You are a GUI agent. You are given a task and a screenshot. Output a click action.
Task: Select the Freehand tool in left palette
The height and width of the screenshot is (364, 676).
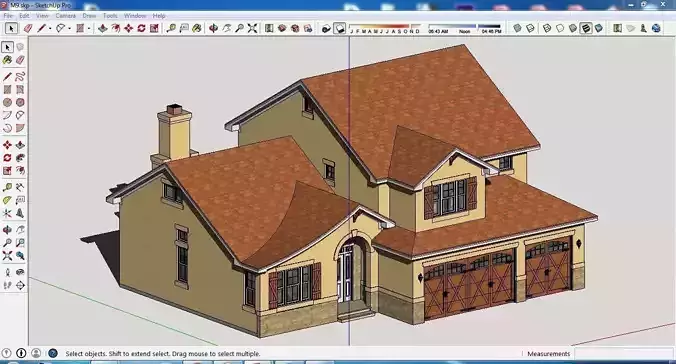coord(20,77)
